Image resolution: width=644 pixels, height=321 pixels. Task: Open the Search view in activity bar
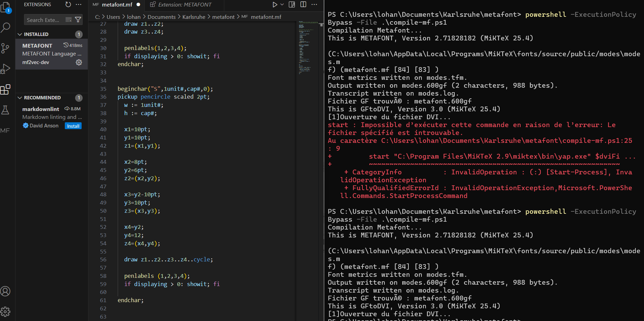[x=6, y=27]
